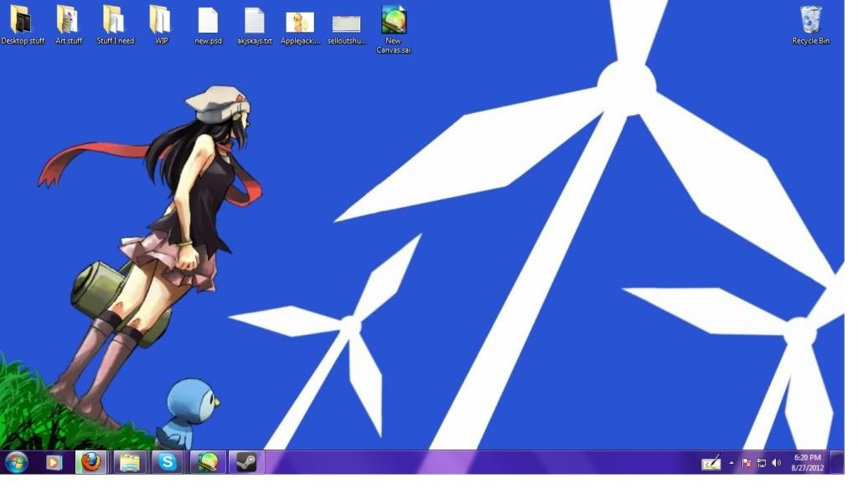Image resolution: width=858 pixels, height=504 pixels.
Task: Switch to PaintTool SAI in taskbar
Action: pos(207,463)
